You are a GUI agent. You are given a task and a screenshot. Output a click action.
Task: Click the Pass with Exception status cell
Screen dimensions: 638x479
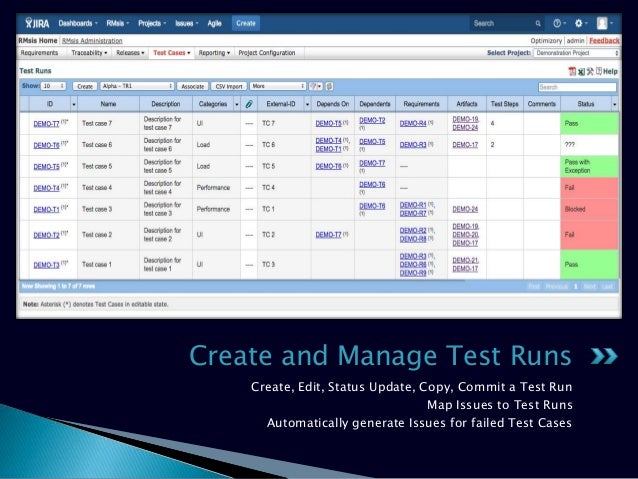coord(589,166)
